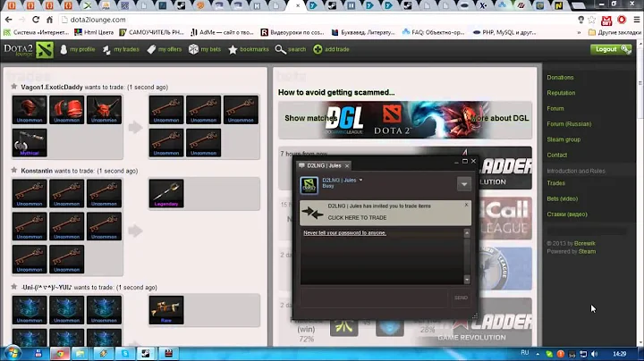
Task: Open Другие закладки bookmarks folder
Action: (x=614, y=32)
